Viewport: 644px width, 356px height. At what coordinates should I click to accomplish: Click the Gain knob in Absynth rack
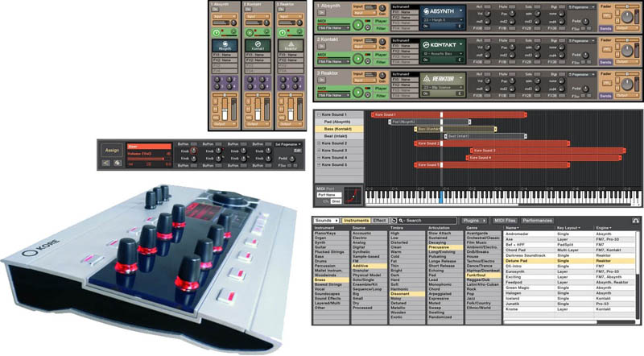tap(382, 8)
